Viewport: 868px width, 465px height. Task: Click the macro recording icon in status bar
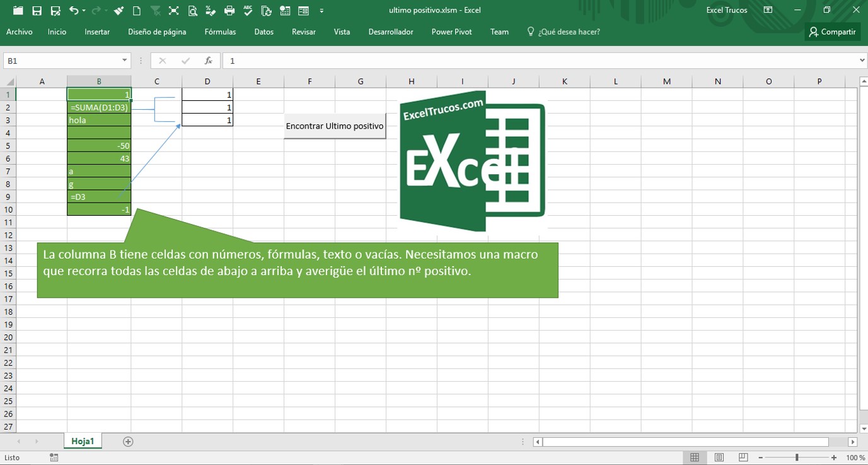pyautogui.click(x=54, y=457)
